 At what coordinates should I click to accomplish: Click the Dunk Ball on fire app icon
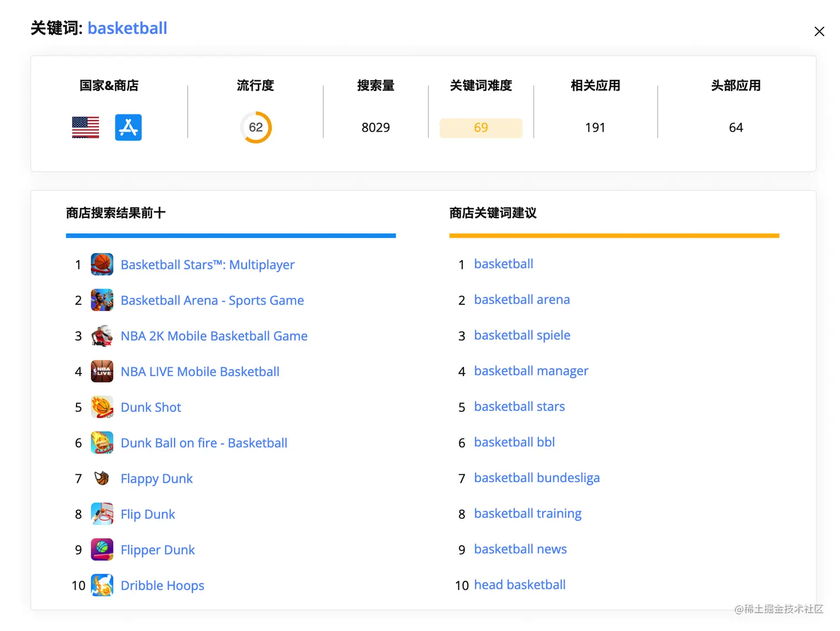[x=102, y=443]
